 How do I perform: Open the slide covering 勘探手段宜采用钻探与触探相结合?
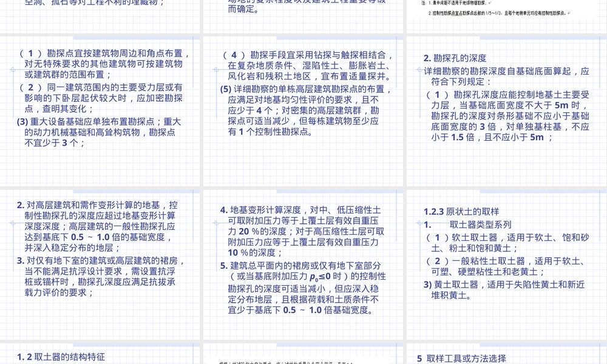coord(303,112)
